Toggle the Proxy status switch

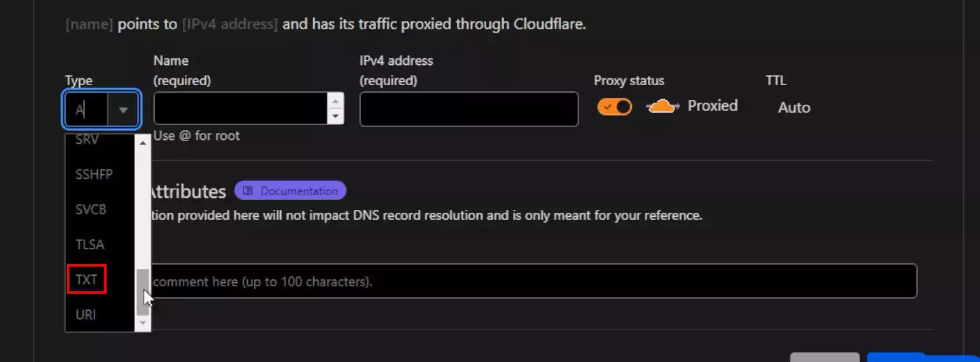[x=614, y=107]
